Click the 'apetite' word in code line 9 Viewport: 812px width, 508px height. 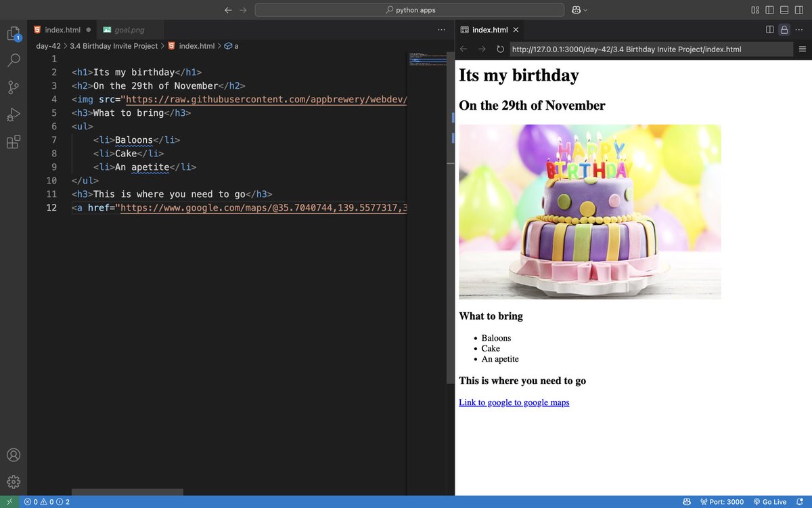click(x=150, y=167)
